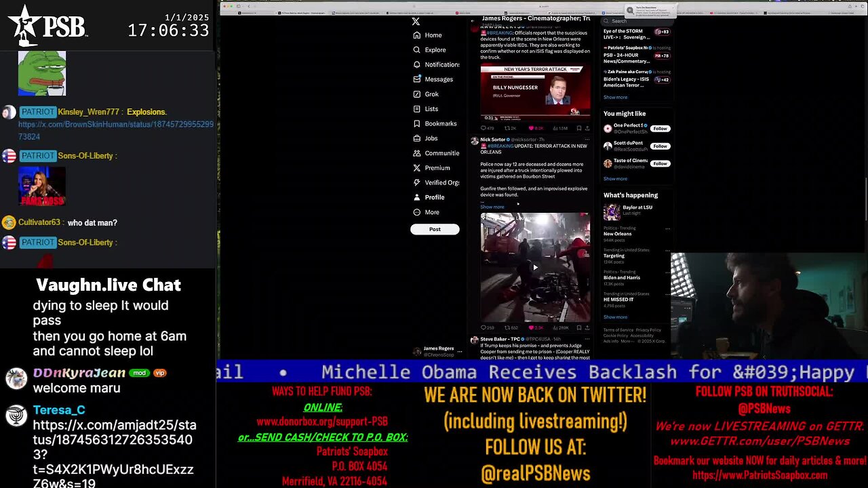This screenshot has width=868, height=488.
Task: Click the X logo in sidebar
Action: (416, 21)
